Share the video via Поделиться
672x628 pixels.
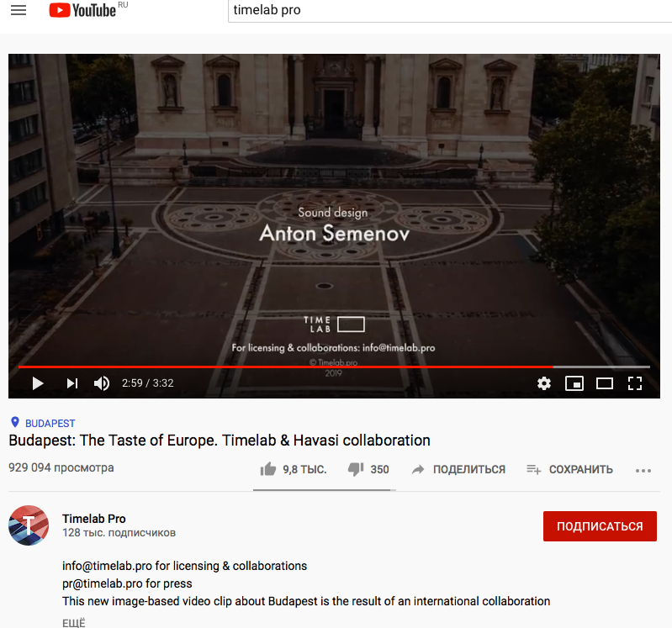tap(458, 469)
